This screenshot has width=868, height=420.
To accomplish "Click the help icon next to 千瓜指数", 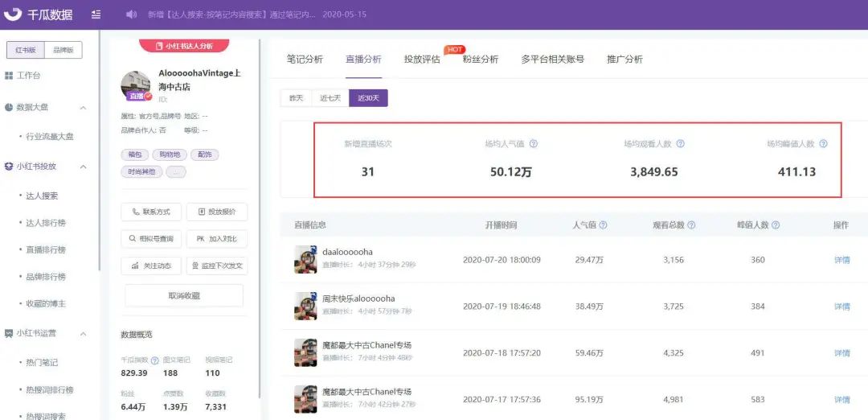I will pos(155,360).
